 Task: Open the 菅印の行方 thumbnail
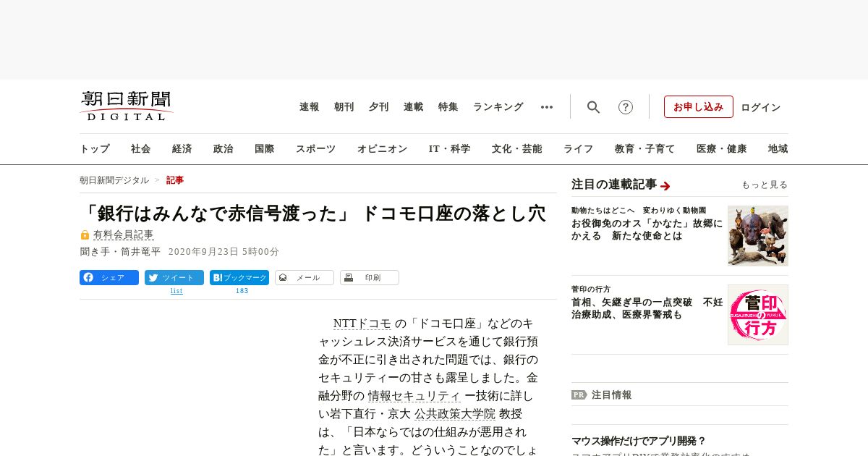point(758,315)
